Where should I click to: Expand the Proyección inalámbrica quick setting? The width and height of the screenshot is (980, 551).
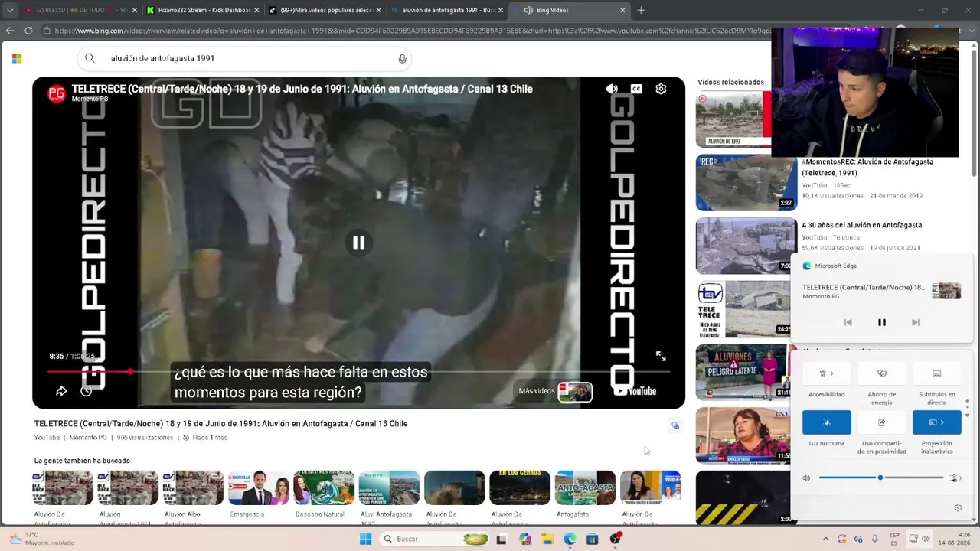coord(937,422)
